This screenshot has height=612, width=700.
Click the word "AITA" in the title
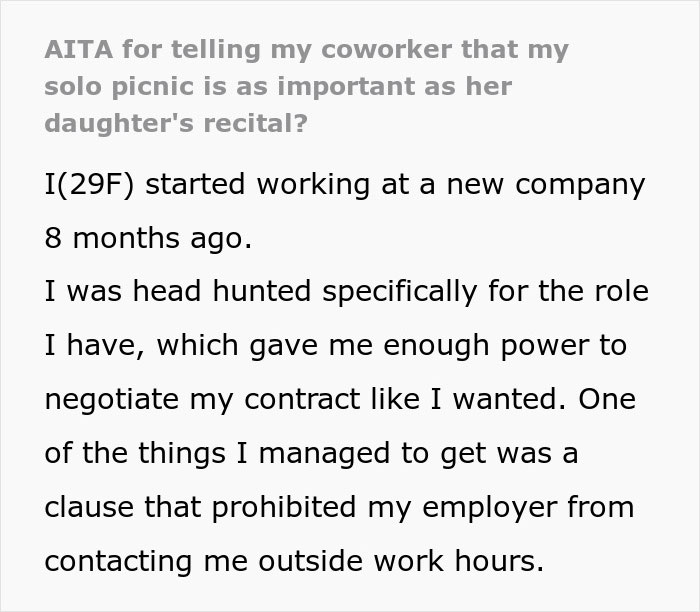77,49
